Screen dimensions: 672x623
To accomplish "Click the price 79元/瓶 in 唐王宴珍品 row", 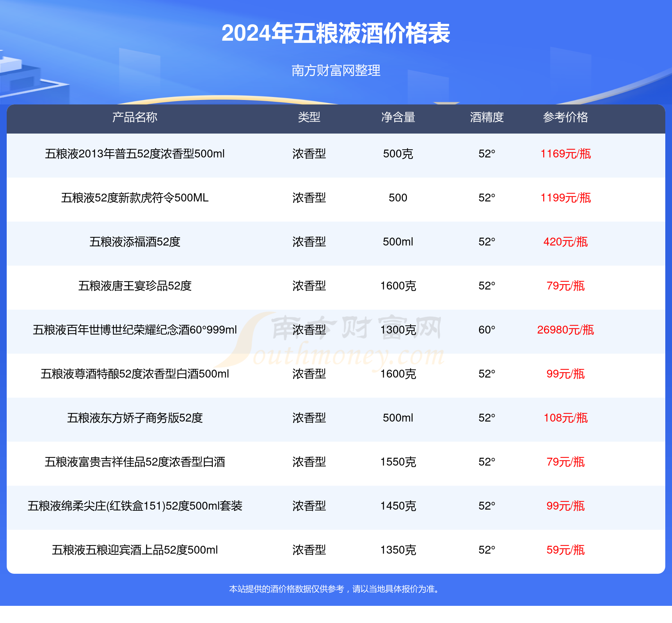I will coord(566,286).
